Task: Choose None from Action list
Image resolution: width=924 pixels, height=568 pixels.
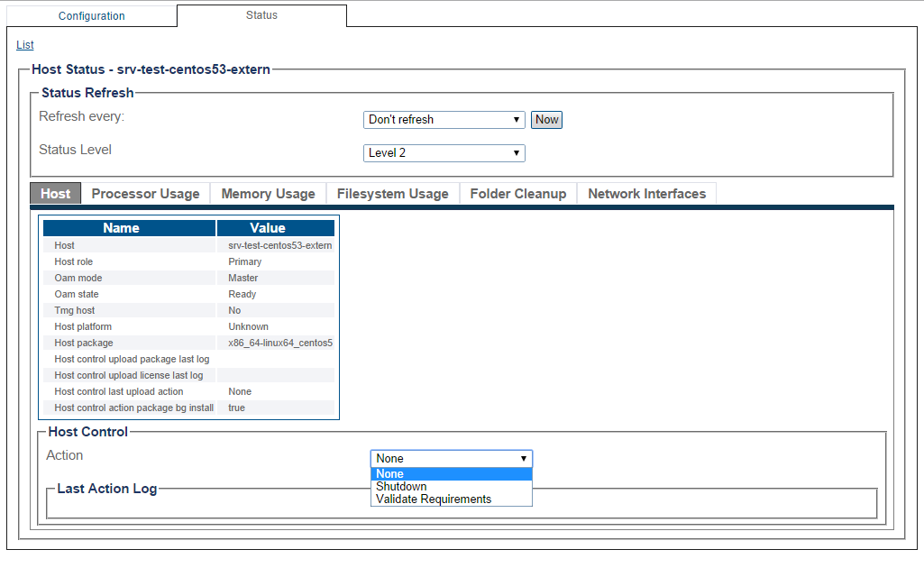Action: pyautogui.click(x=451, y=474)
